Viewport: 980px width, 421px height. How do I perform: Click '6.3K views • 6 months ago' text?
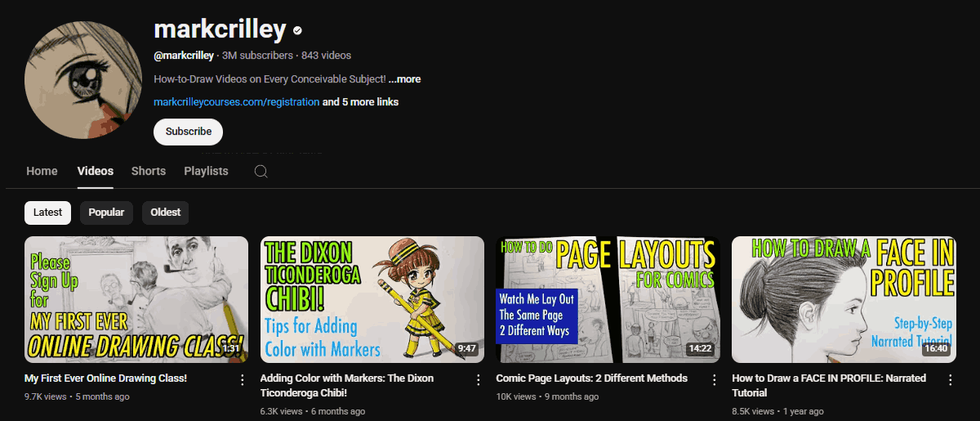point(313,411)
